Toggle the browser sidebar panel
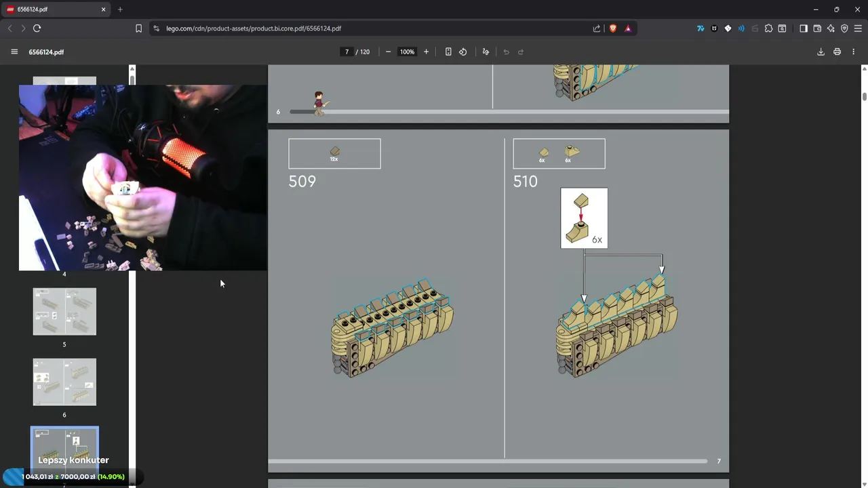868x488 pixels. coord(804,28)
